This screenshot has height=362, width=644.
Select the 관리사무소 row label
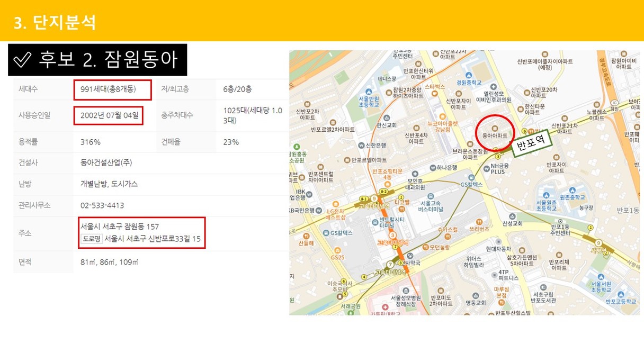coord(34,205)
